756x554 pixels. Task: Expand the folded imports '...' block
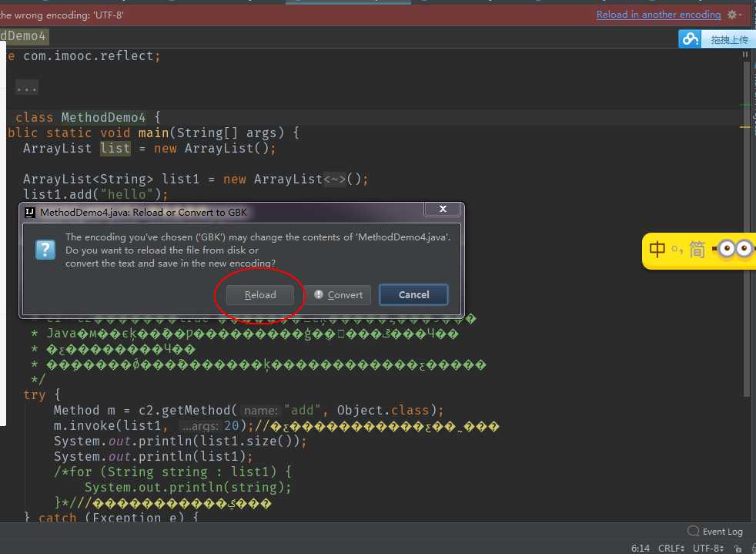click(x=26, y=88)
